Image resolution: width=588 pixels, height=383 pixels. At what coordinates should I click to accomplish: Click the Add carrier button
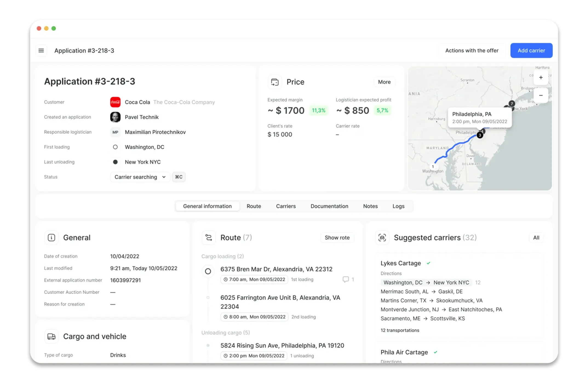pyautogui.click(x=531, y=50)
